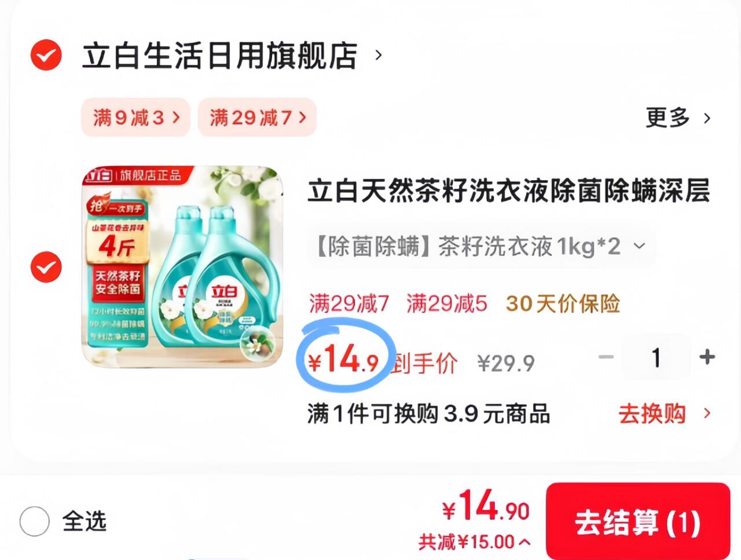Image resolution: width=741 pixels, height=560 pixels.
Task: Expand 共减¥15.00 discount details
Action: [474, 542]
